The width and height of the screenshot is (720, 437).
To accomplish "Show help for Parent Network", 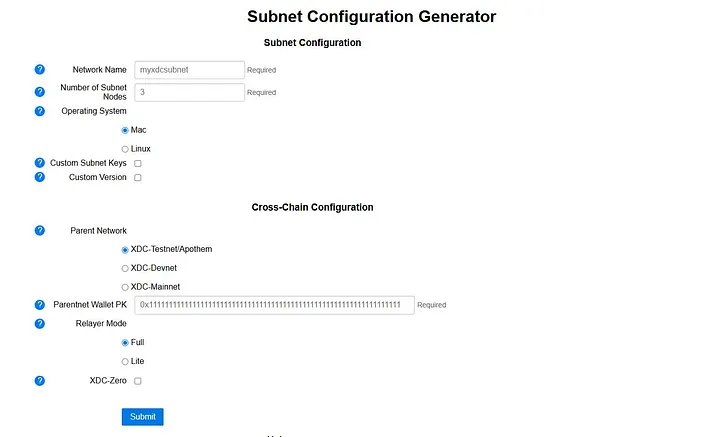I will (x=40, y=230).
